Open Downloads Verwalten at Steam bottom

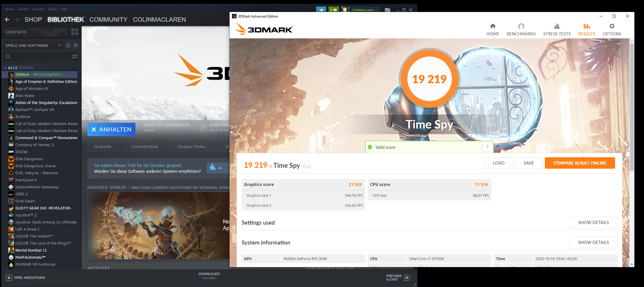(209, 276)
